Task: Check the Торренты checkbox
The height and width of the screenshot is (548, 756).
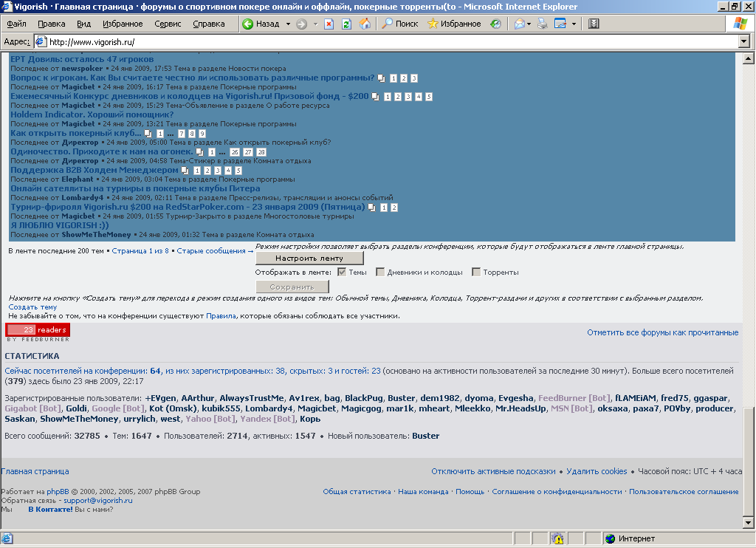Action: (x=476, y=273)
